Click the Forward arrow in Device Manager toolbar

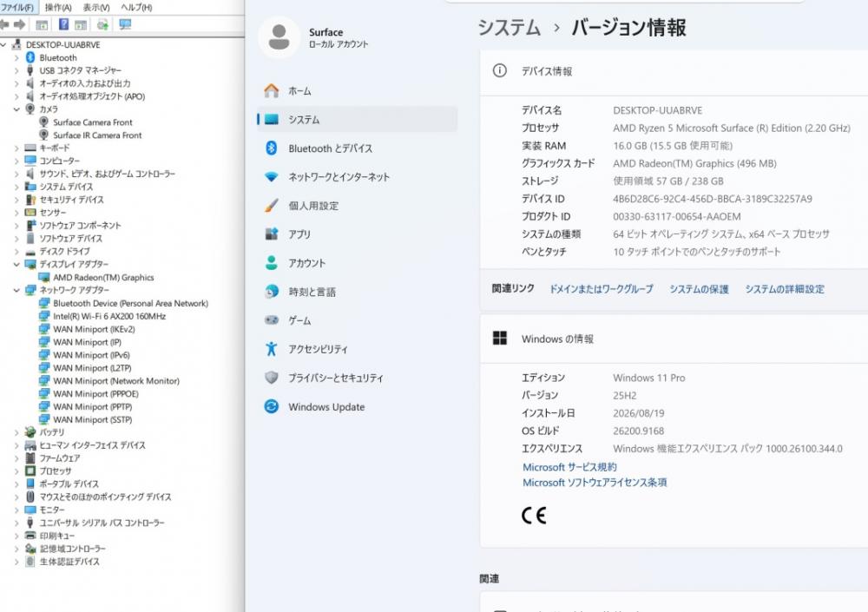20,24
